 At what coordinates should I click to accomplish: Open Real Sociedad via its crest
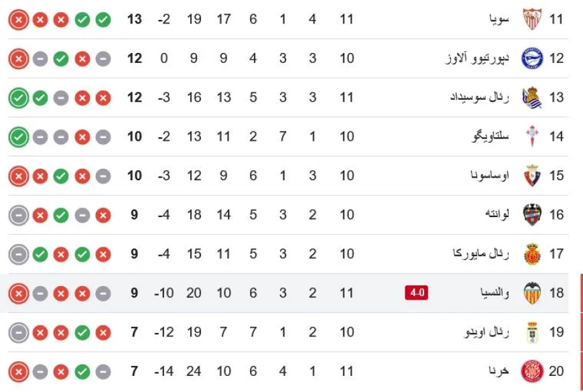tap(532, 97)
